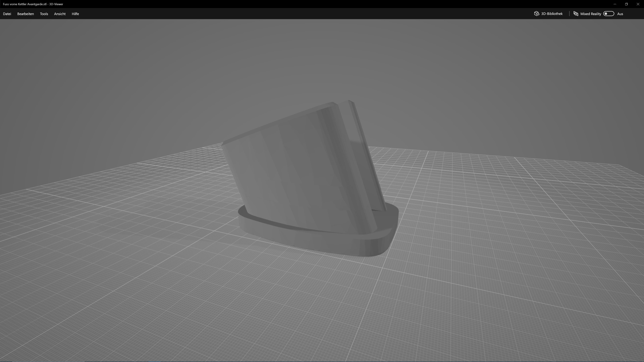Open the Tools menu
This screenshot has height=362, width=644.
(44, 14)
